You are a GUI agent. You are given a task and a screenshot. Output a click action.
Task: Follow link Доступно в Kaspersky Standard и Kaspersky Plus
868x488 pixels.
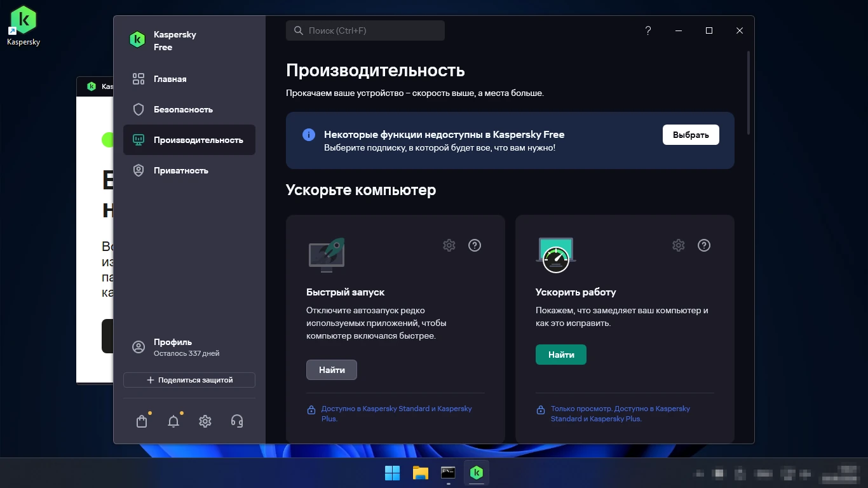pyautogui.click(x=397, y=414)
